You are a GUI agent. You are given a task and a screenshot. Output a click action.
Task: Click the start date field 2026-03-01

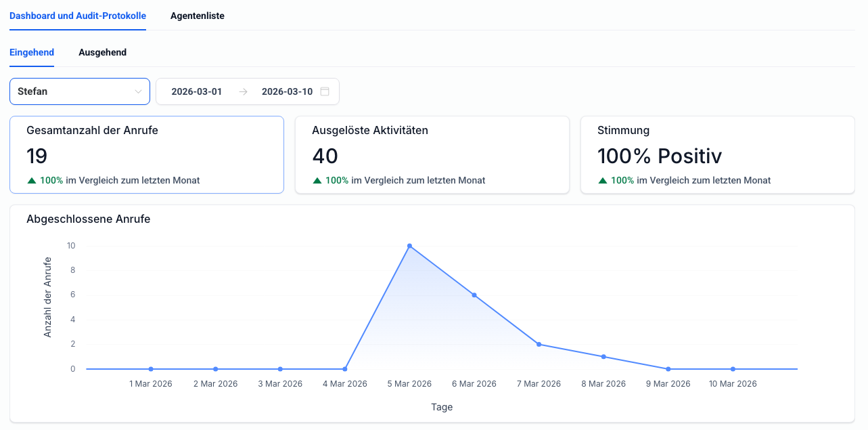pyautogui.click(x=196, y=91)
